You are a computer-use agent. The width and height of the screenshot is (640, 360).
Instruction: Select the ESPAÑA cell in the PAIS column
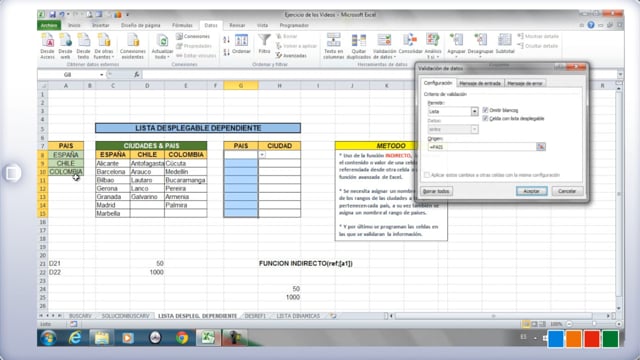(x=66, y=155)
